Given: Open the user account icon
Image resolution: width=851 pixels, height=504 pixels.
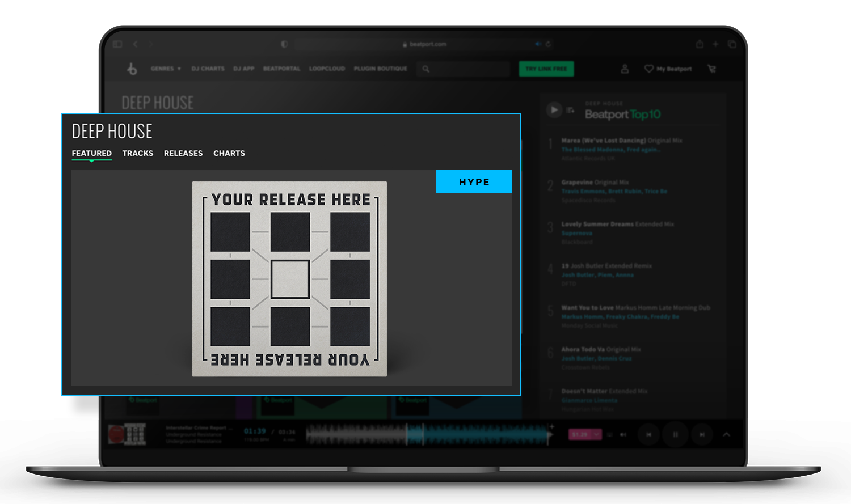Looking at the screenshot, I should tap(625, 69).
